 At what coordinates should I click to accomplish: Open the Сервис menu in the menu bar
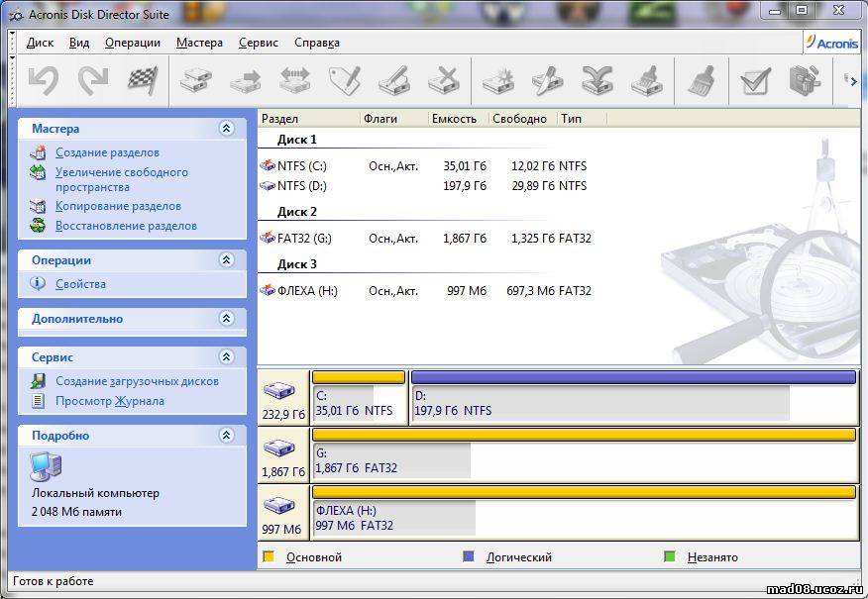[259, 43]
